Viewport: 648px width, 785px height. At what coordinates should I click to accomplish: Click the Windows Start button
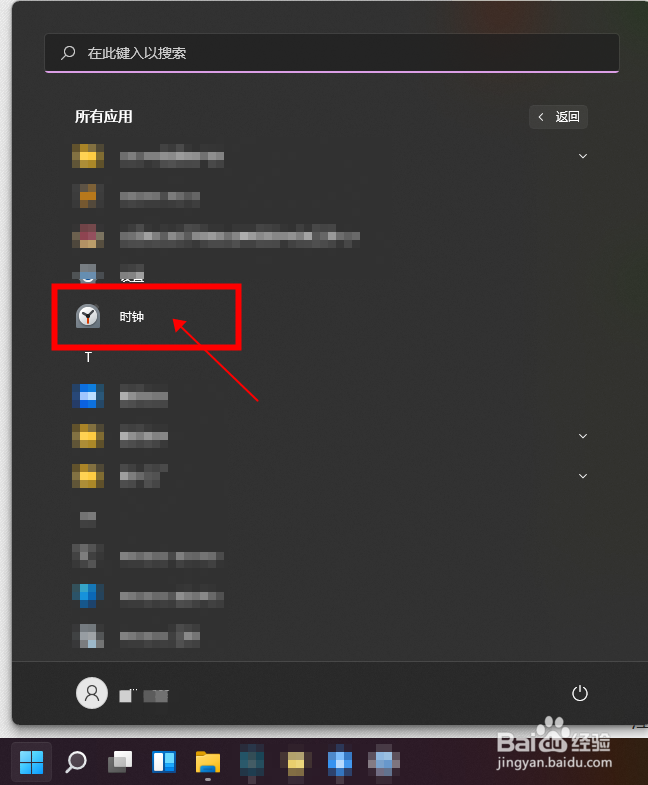click(32, 762)
